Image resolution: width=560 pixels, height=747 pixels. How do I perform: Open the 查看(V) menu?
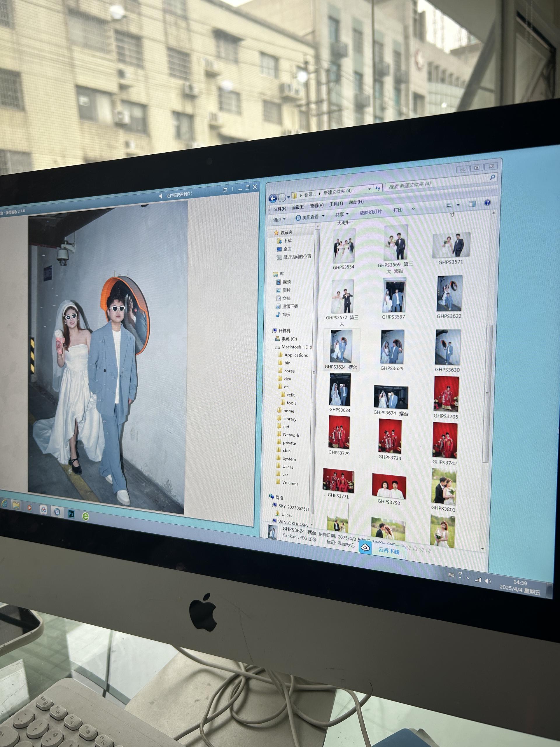317,205
